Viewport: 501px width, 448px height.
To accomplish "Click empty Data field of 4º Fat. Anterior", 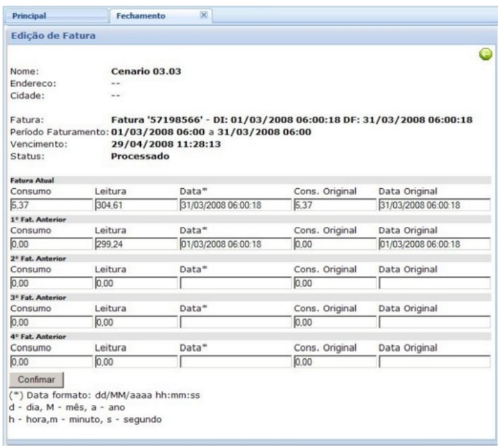I will click(x=234, y=361).
